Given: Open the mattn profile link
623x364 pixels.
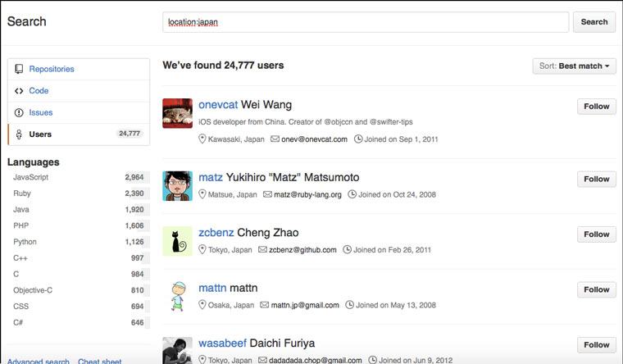Looking at the screenshot, I should (212, 288).
